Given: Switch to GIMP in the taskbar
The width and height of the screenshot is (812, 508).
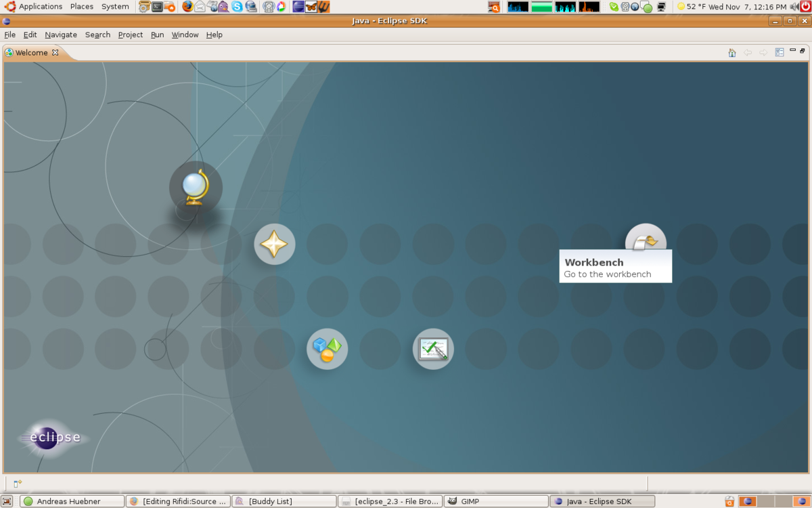Looking at the screenshot, I should (x=496, y=501).
